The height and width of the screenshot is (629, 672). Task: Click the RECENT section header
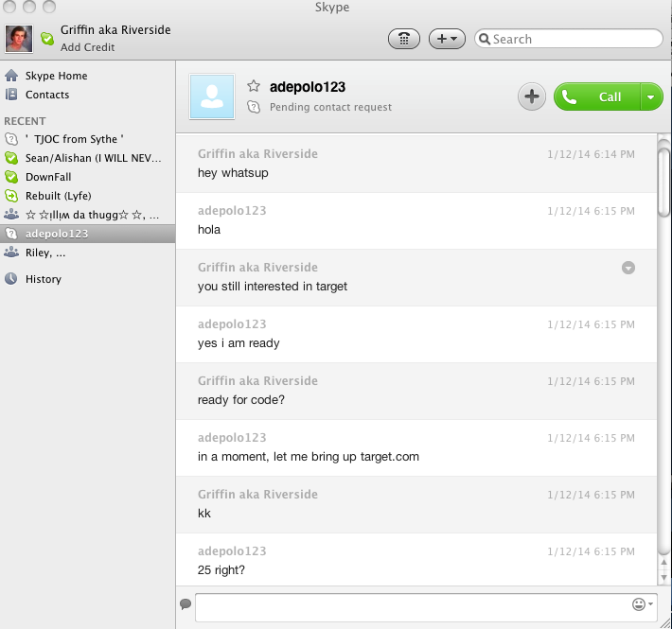(x=25, y=121)
